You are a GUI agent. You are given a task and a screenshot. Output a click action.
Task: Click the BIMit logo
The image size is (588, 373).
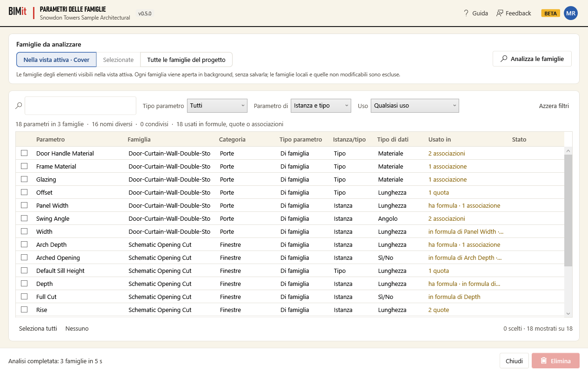tap(18, 12)
